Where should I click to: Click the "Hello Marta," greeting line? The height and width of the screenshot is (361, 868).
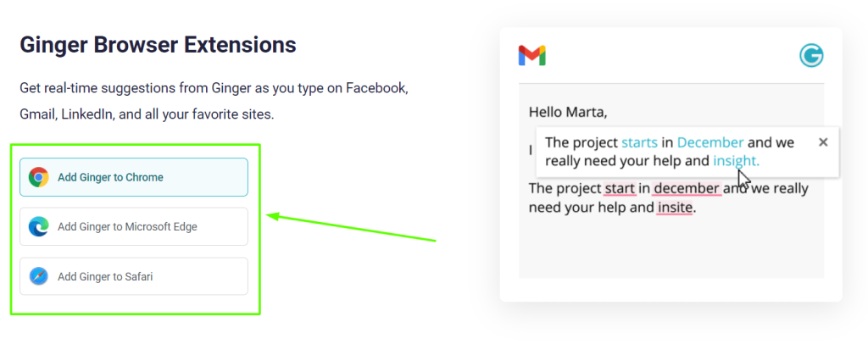tap(568, 111)
